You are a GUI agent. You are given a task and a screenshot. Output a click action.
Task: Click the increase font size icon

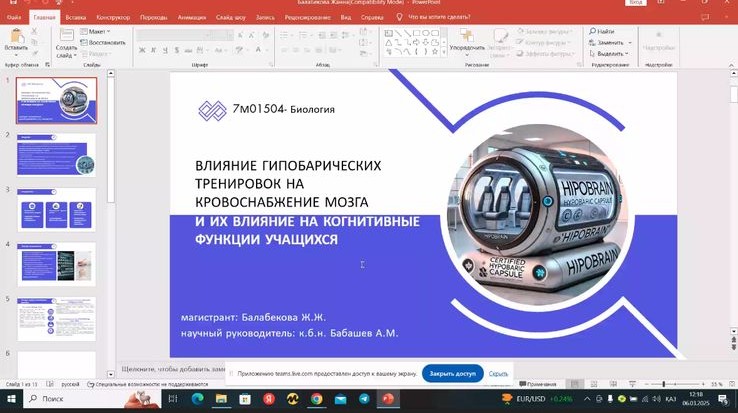241,36
